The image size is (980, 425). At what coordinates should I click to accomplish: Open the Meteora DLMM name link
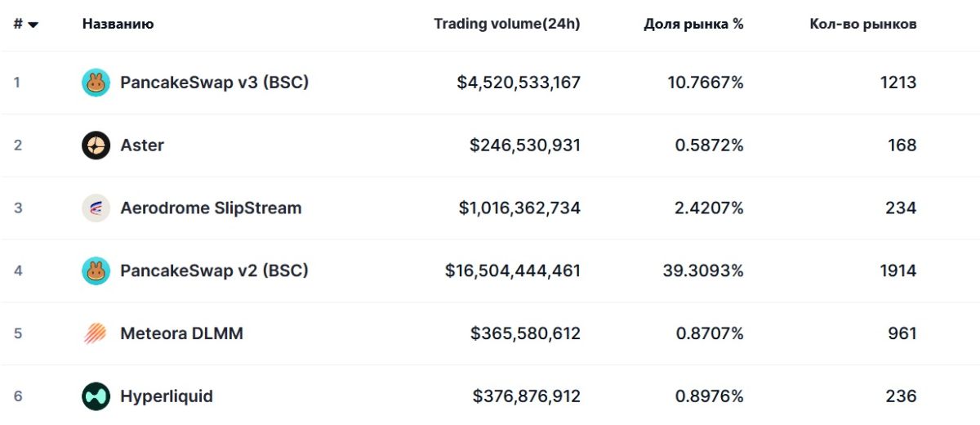[181, 333]
